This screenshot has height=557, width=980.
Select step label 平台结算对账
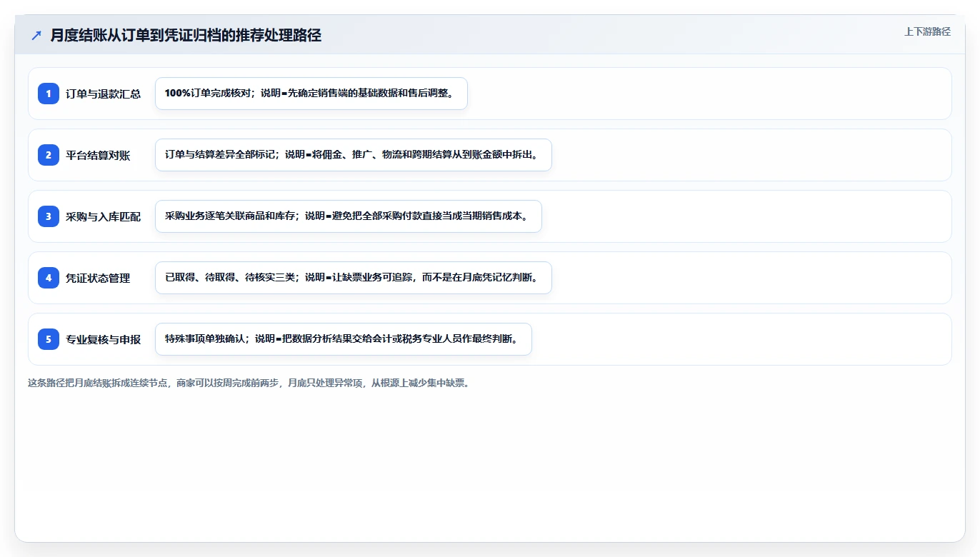[98, 155]
